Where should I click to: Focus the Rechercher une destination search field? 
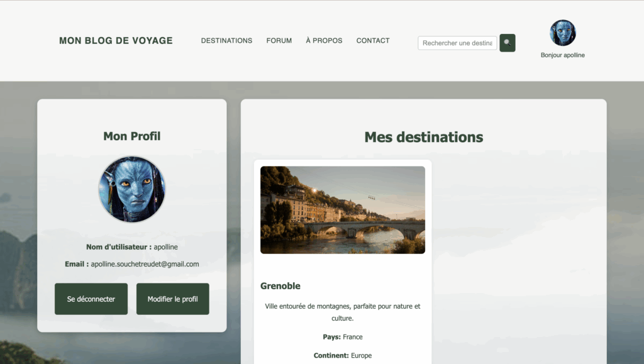457,43
